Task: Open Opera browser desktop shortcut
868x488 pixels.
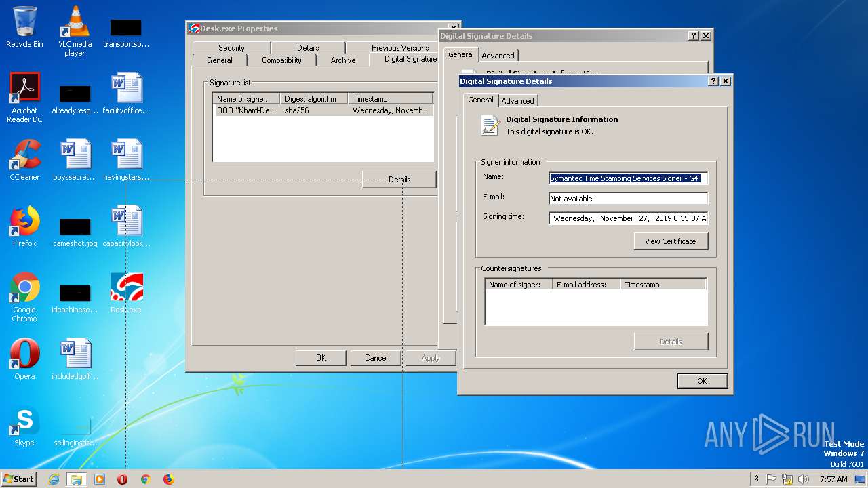Action: tap(24, 359)
